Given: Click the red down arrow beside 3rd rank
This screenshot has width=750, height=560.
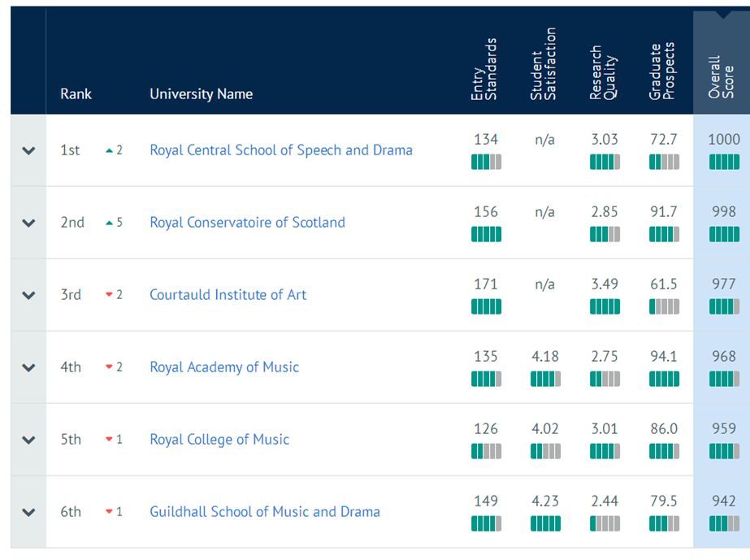Looking at the screenshot, I should (109, 294).
